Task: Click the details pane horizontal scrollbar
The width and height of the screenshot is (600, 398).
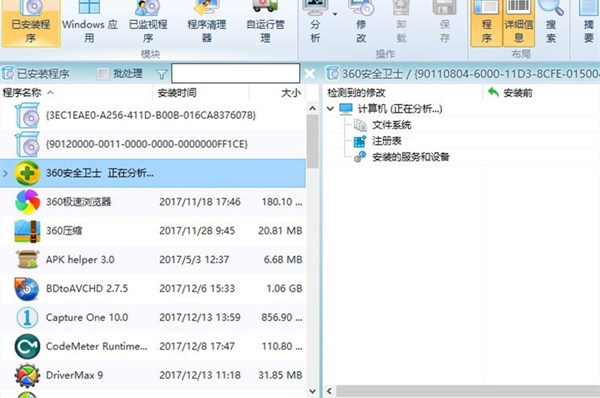Action: tap(467, 391)
